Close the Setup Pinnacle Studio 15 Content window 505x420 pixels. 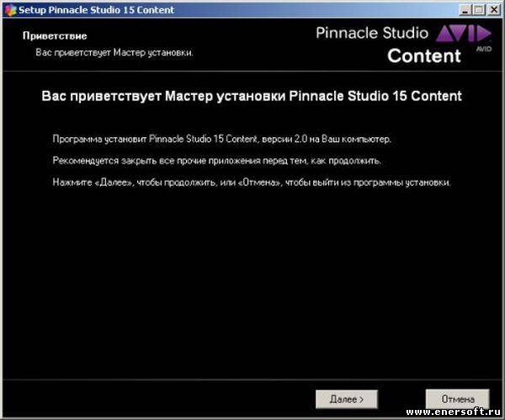click(494, 10)
